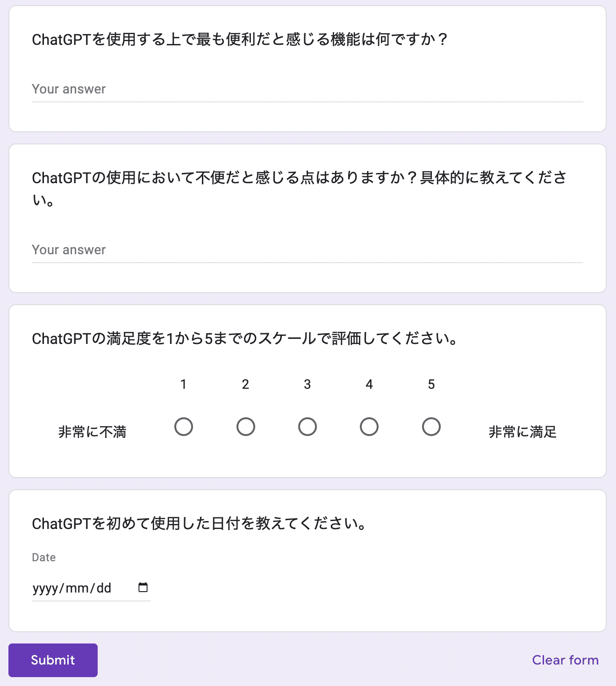The width and height of the screenshot is (616, 686).
Task: Click the first-use date question title
Action: tap(199, 524)
